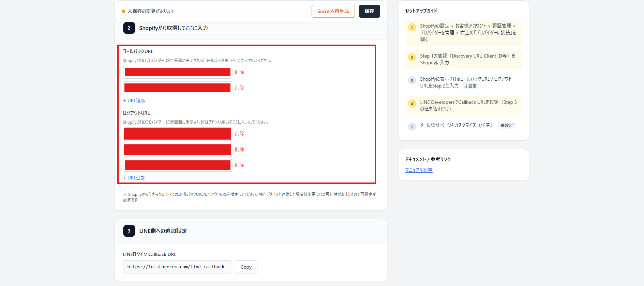Delete the second logout URL entry

pyautogui.click(x=239, y=149)
